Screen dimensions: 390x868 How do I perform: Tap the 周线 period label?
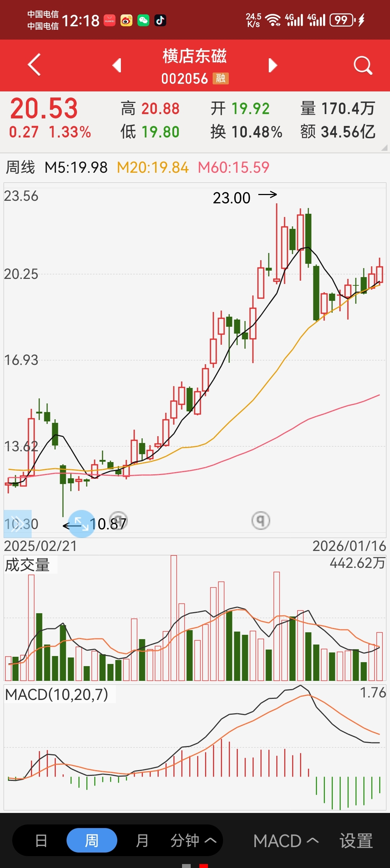click(x=21, y=167)
